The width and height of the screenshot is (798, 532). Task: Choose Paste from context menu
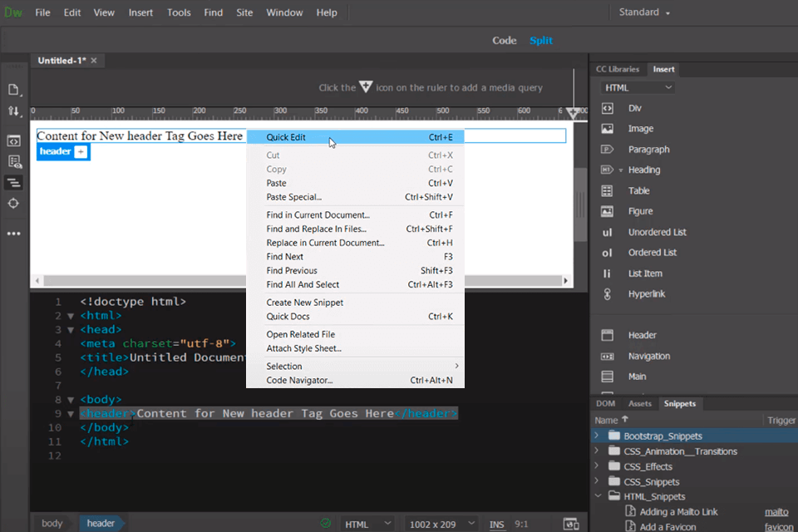coord(355,183)
